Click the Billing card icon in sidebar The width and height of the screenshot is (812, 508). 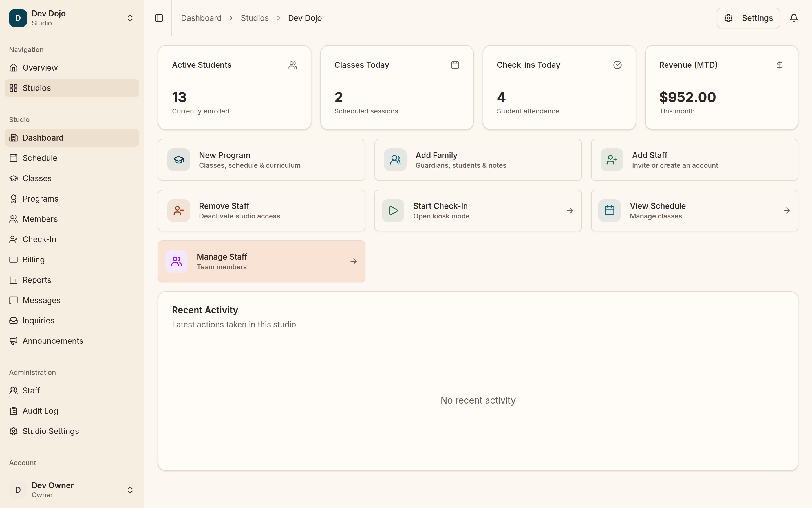click(x=14, y=260)
